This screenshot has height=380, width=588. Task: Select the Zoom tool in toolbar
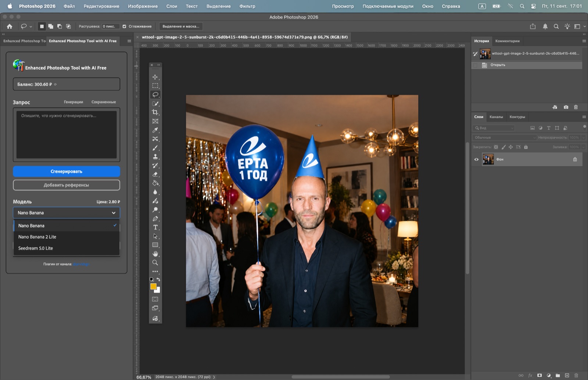(155, 262)
